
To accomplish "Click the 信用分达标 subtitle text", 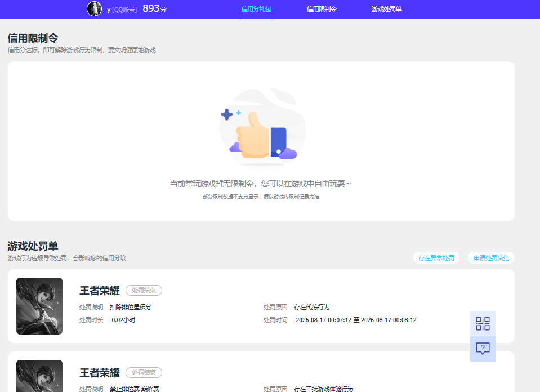I will 82,50.
